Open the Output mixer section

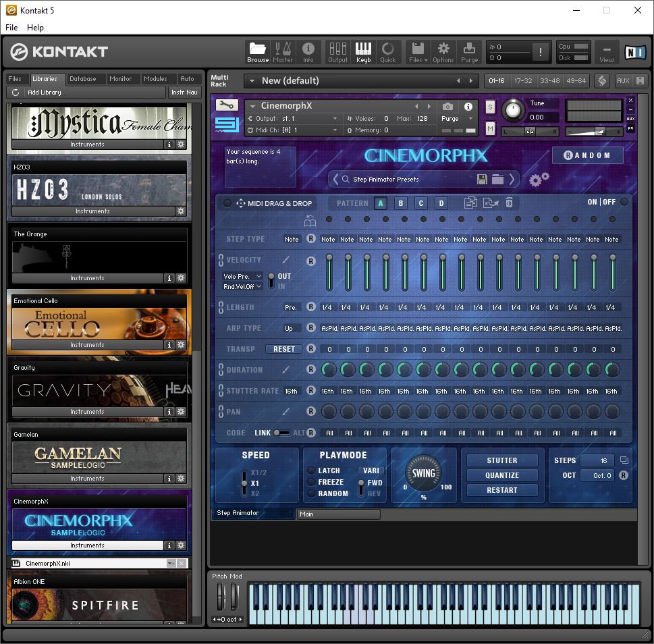[338, 52]
